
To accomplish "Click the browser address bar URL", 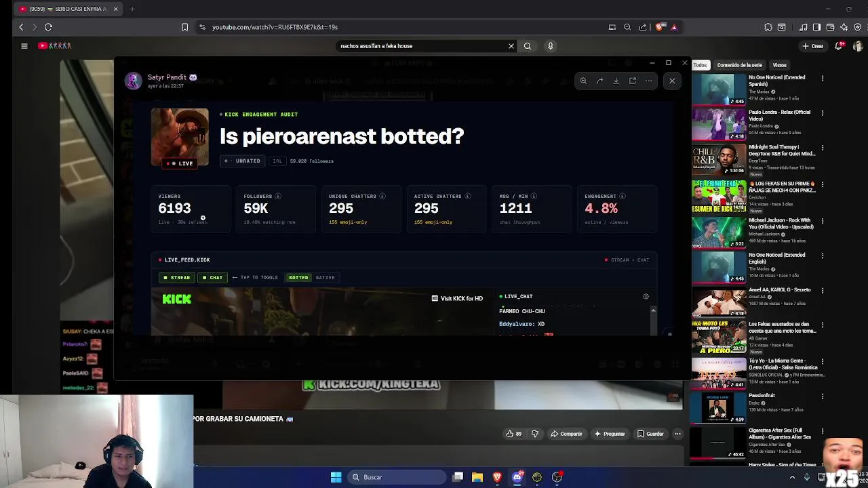I will (275, 27).
